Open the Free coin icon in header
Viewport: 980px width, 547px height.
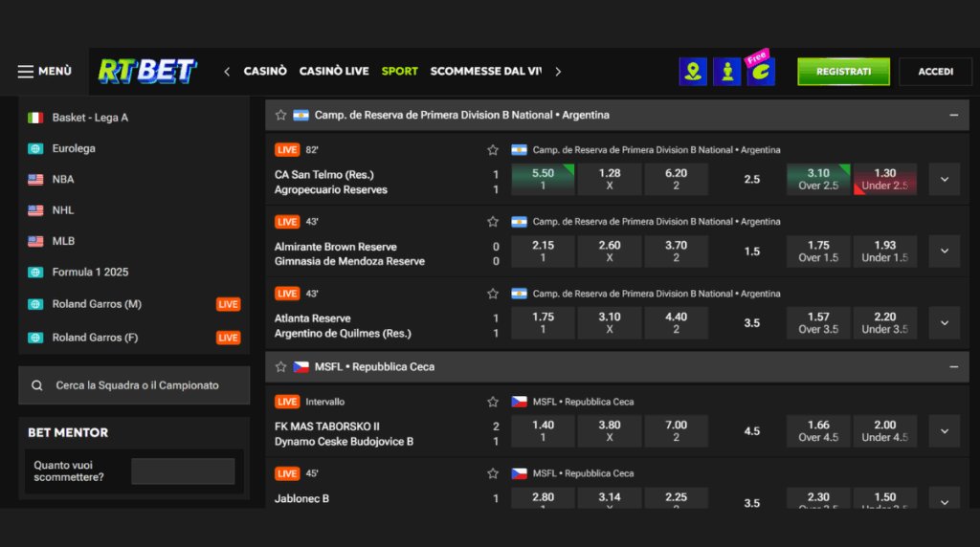(760, 72)
